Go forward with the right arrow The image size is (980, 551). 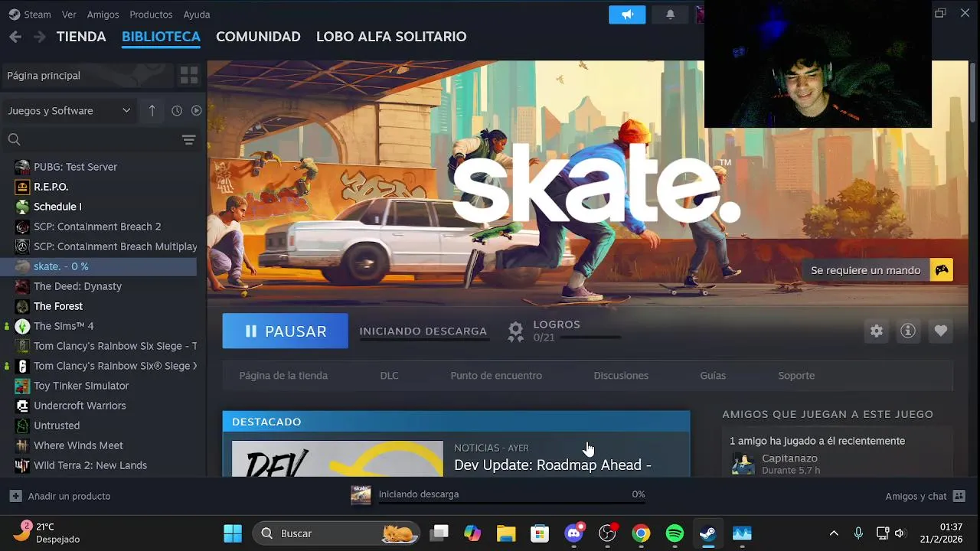40,37
